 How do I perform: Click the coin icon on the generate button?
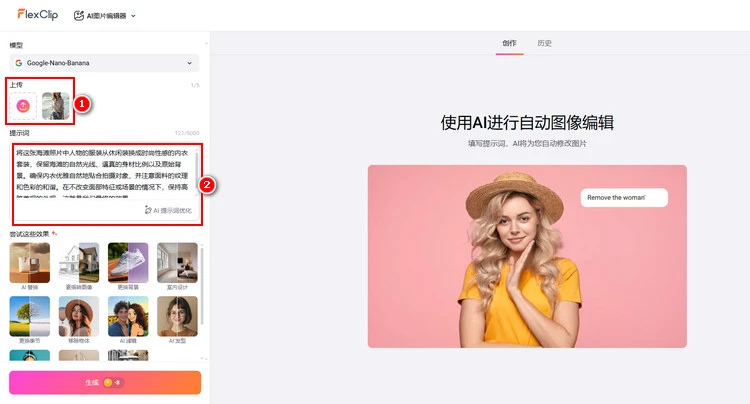108,382
